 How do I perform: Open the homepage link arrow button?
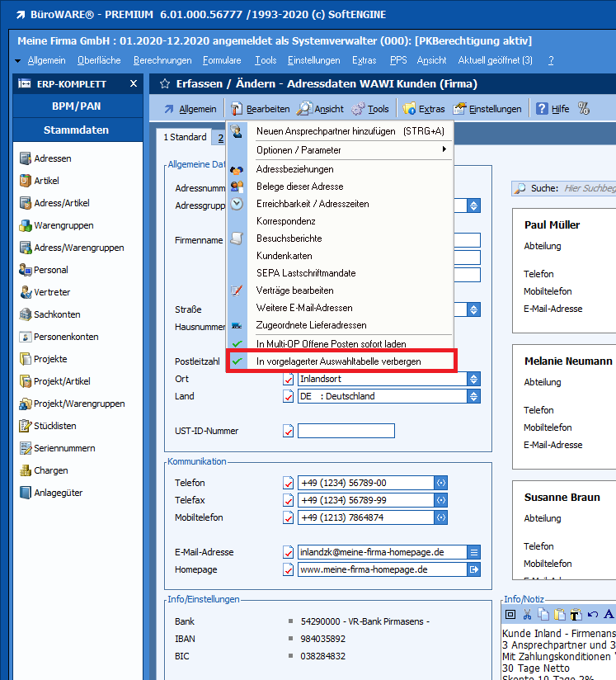474,569
